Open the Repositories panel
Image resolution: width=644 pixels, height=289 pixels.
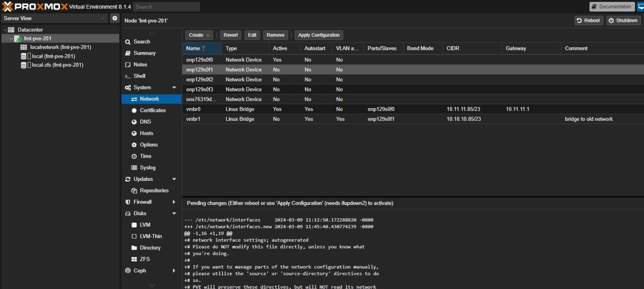point(153,190)
